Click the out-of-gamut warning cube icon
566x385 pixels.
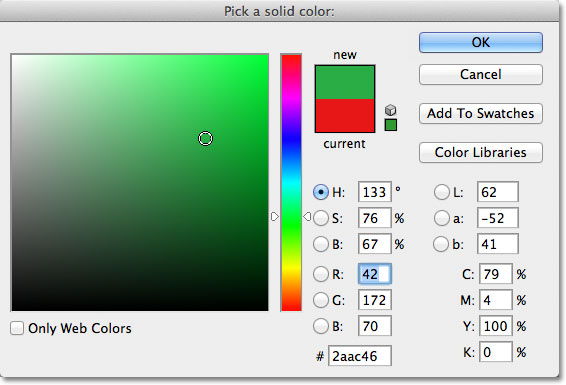pos(391,110)
